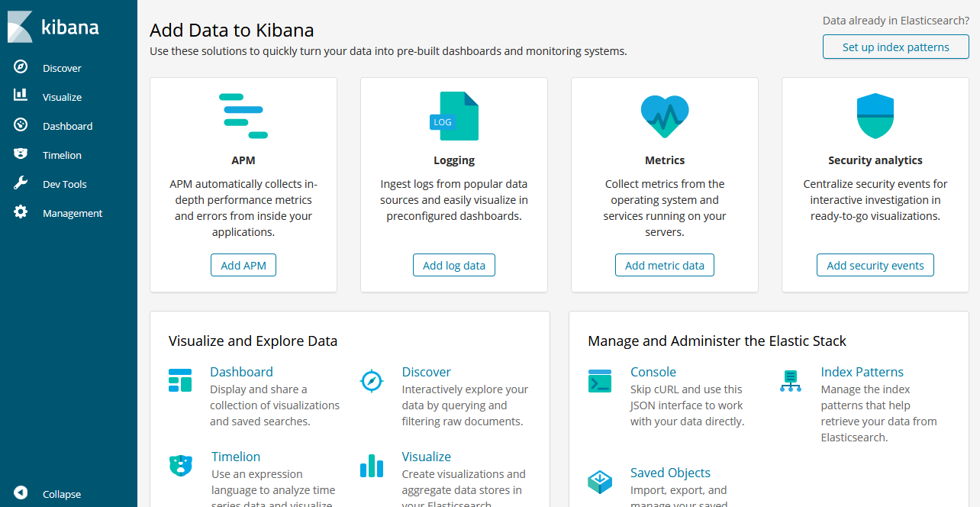Screen dimensions: 980x507
Task: Click the Kibana logo icon
Action: pyautogui.click(x=20, y=27)
